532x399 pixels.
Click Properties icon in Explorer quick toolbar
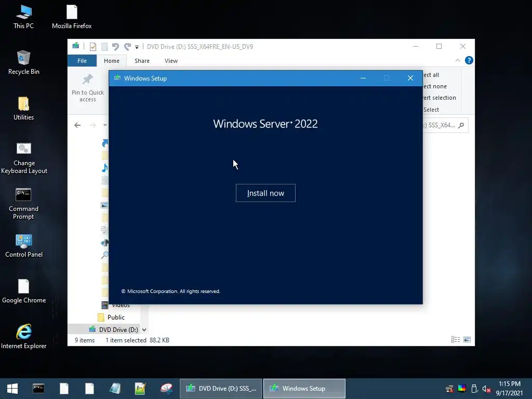92,46
